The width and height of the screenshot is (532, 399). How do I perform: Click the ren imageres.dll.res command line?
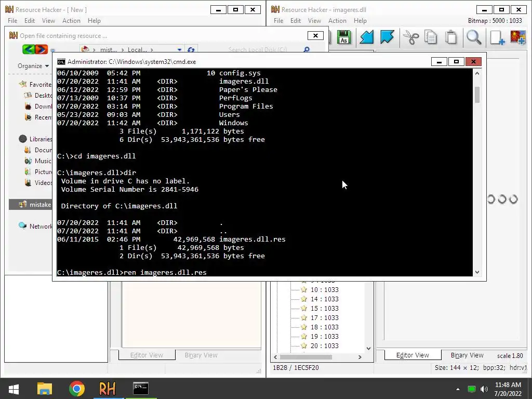pyautogui.click(x=131, y=272)
